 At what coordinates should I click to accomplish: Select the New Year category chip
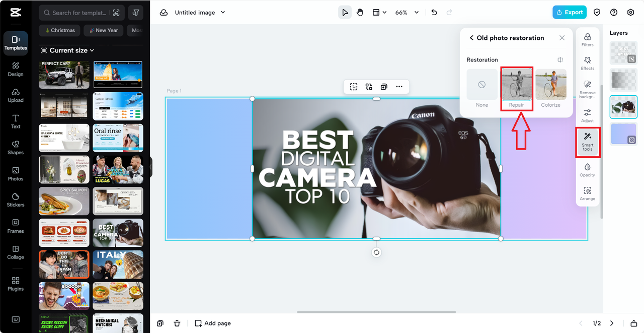click(x=103, y=30)
